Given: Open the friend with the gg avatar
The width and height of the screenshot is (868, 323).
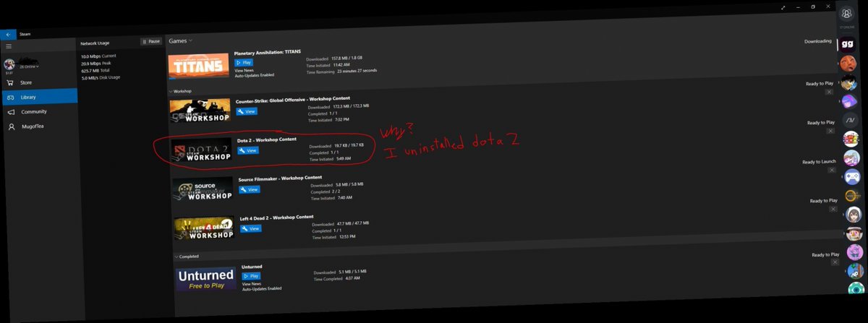Looking at the screenshot, I should click(847, 43).
